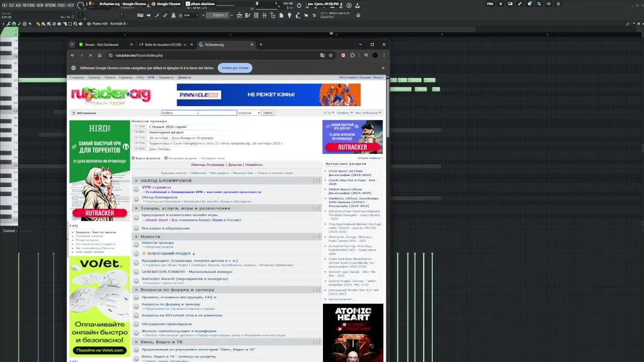Collapse the 'ОБХОД БЛОКИРОВОК' category
This screenshot has height=362, width=644.
click(x=316, y=180)
